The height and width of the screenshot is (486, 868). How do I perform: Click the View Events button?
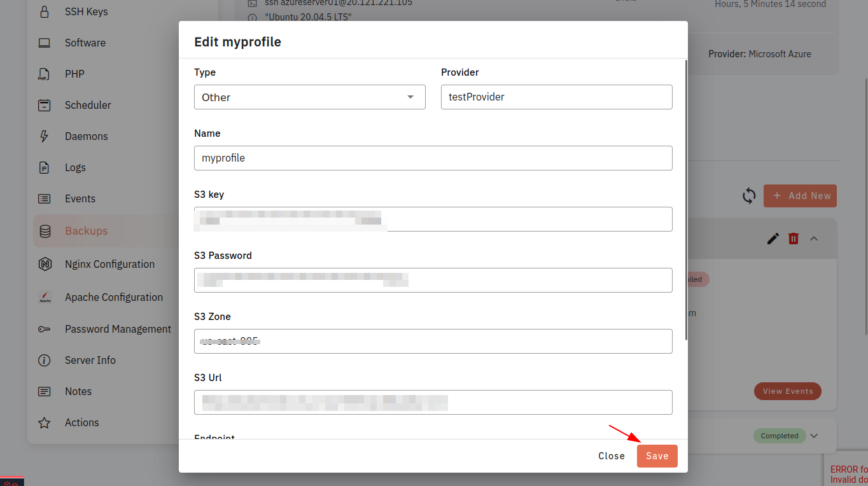(x=788, y=391)
